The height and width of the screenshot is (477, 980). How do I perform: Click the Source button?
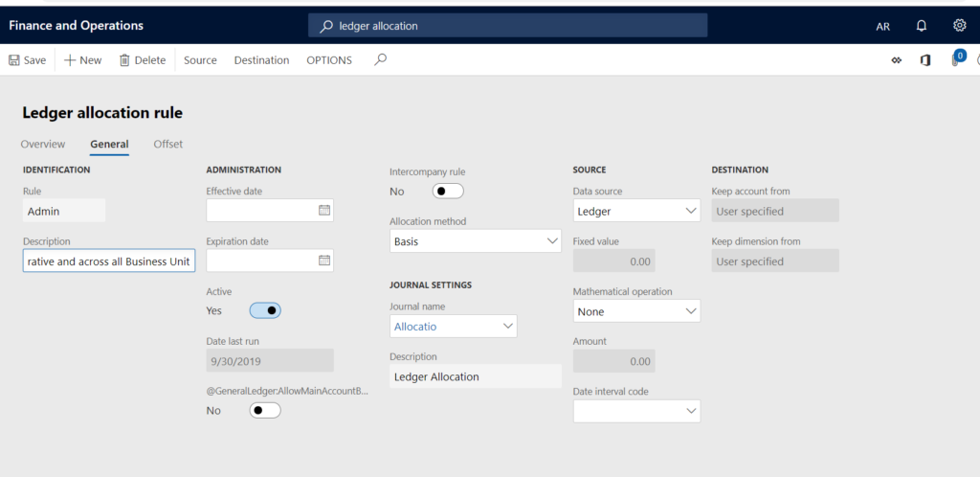coord(200,60)
